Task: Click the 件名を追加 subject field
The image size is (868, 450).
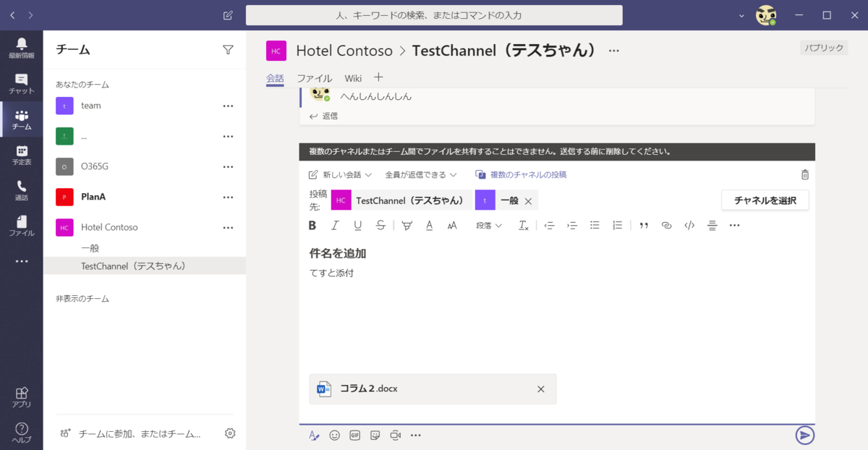Action: pos(337,253)
